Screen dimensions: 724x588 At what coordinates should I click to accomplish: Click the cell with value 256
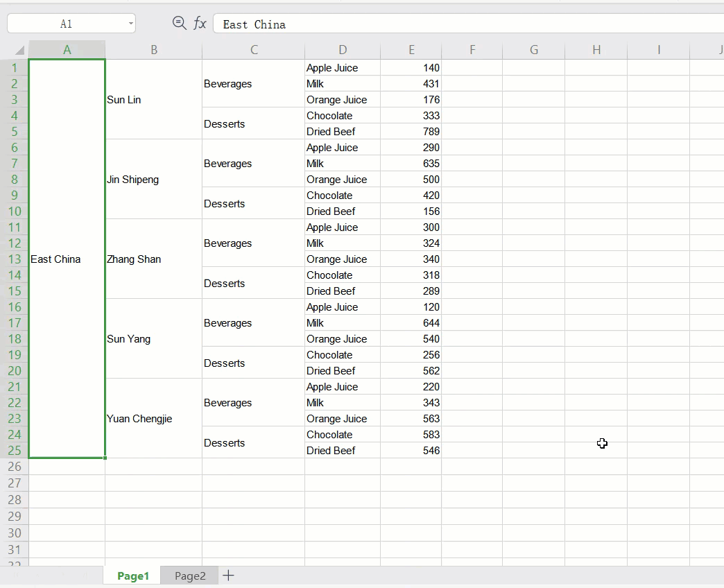click(411, 355)
